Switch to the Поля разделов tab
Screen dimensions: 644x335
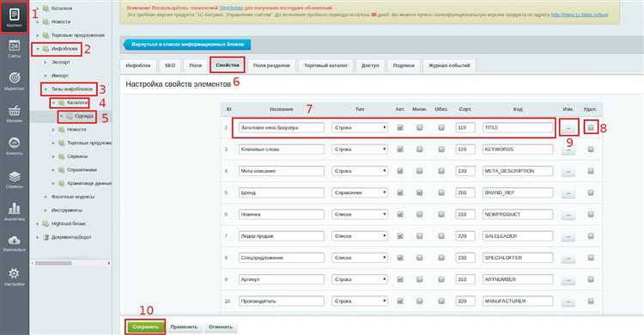coord(271,65)
